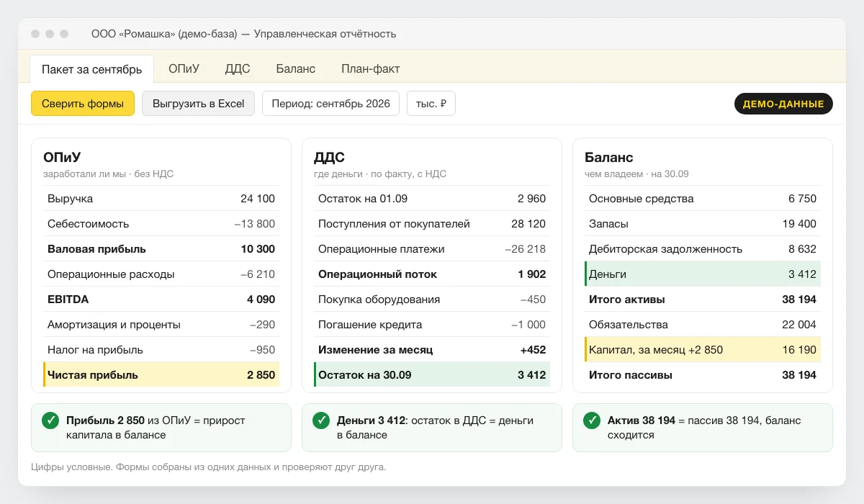This screenshot has height=504, width=864.
Task: Click the Обязательства row
Action: point(703,325)
